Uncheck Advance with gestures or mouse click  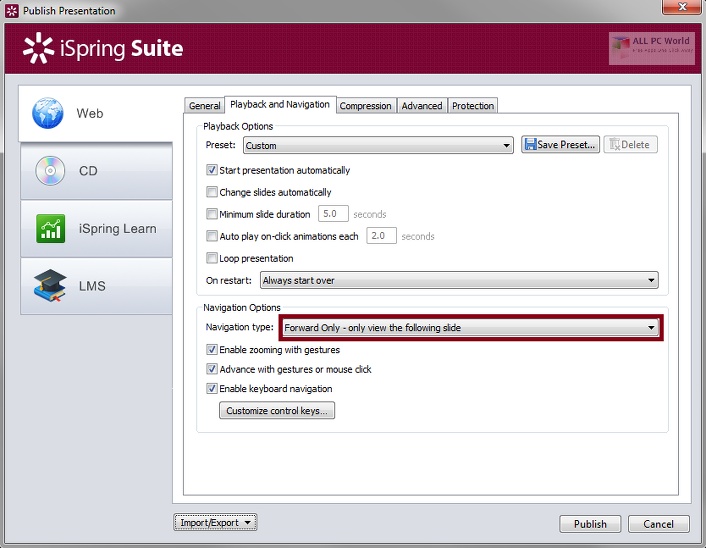pos(212,369)
